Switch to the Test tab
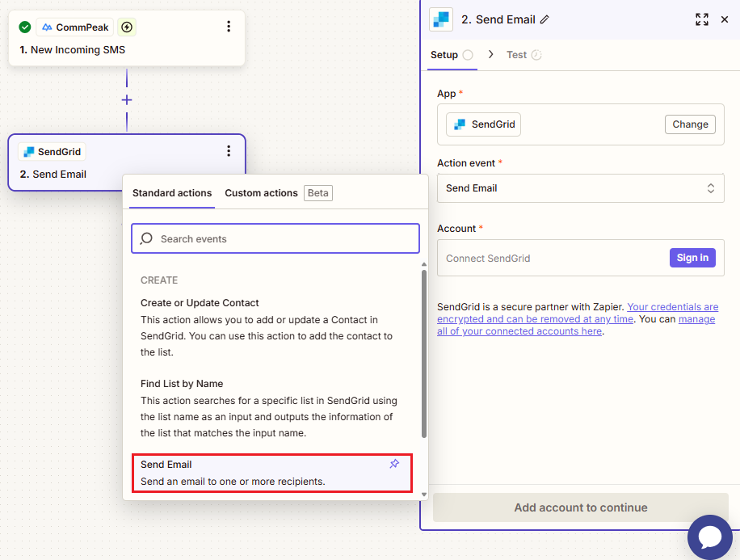This screenshot has width=740, height=560. tap(523, 55)
